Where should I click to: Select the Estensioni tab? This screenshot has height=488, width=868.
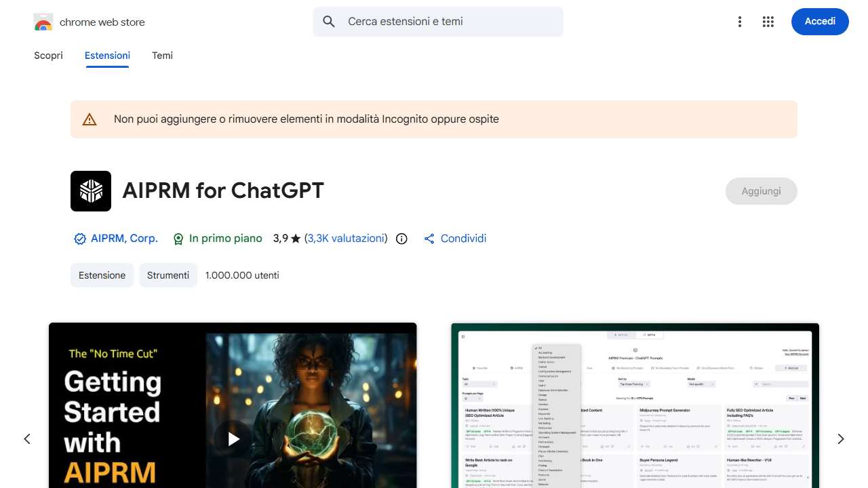[x=107, y=56]
